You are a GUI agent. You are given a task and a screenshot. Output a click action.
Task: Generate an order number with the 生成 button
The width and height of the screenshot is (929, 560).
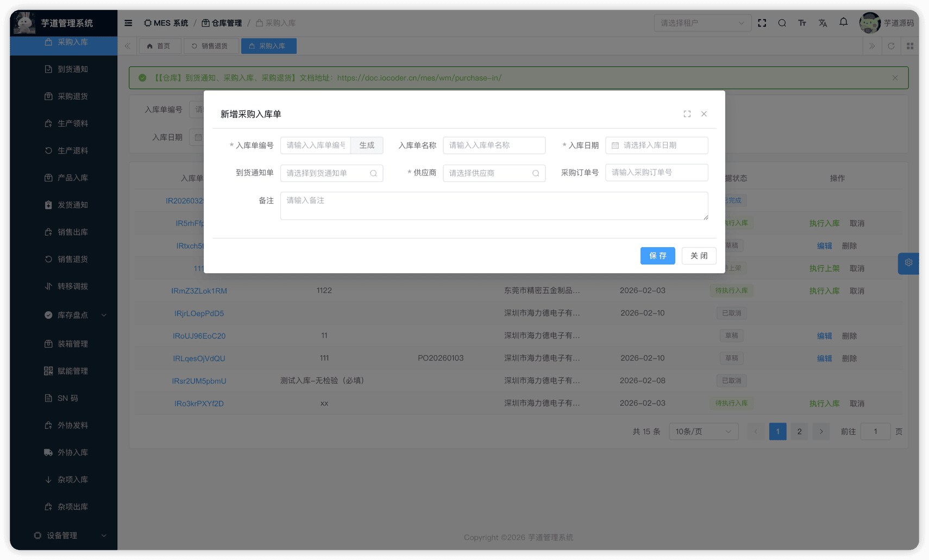tap(367, 145)
